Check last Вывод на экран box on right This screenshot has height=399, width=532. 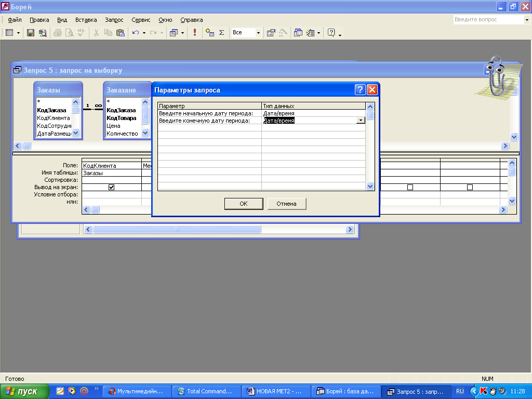470,187
